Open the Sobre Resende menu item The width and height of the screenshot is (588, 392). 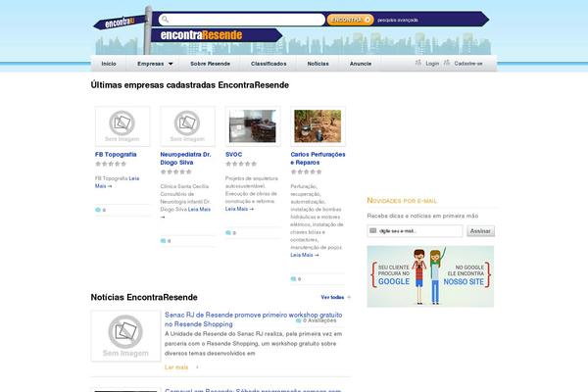point(210,64)
